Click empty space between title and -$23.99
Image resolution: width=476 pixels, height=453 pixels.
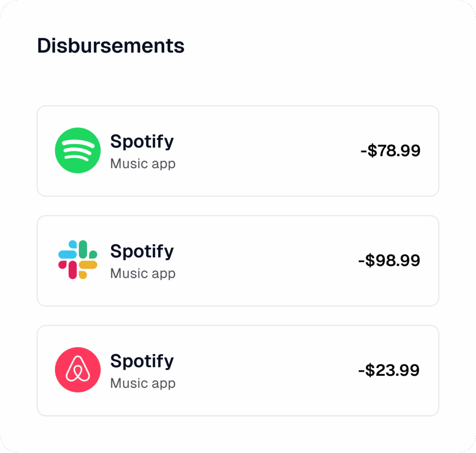click(265, 370)
